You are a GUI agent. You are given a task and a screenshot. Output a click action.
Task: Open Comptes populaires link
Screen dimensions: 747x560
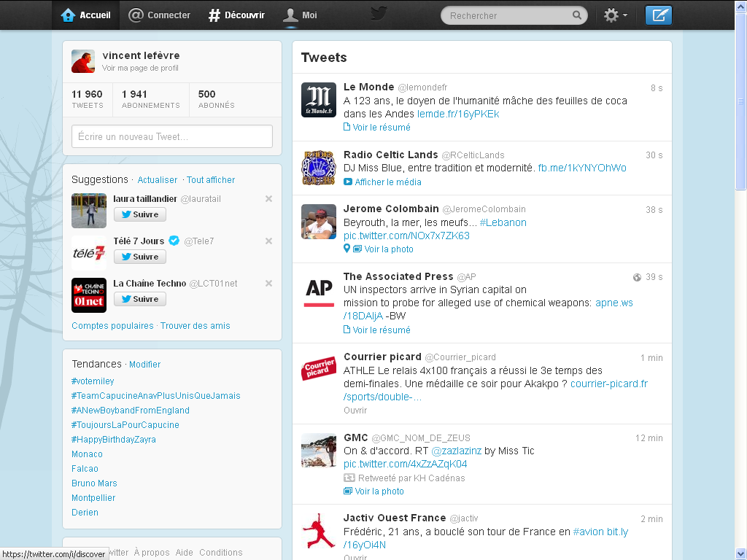point(112,326)
